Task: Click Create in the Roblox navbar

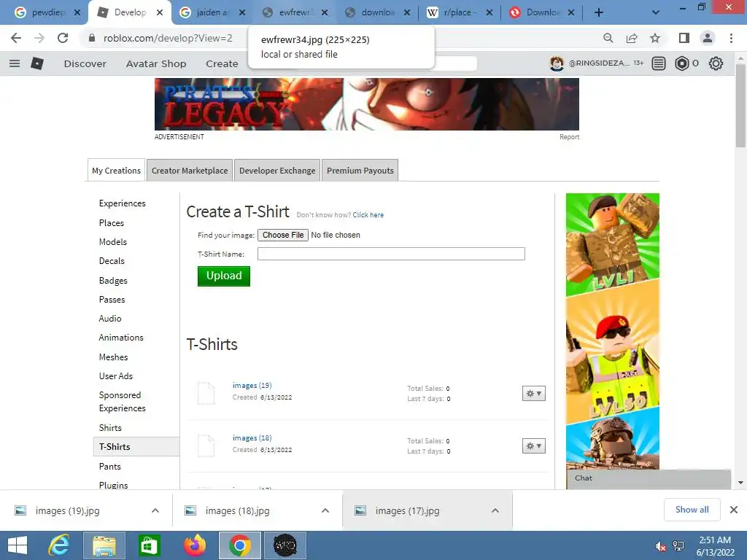Action: pyautogui.click(x=222, y=64)
